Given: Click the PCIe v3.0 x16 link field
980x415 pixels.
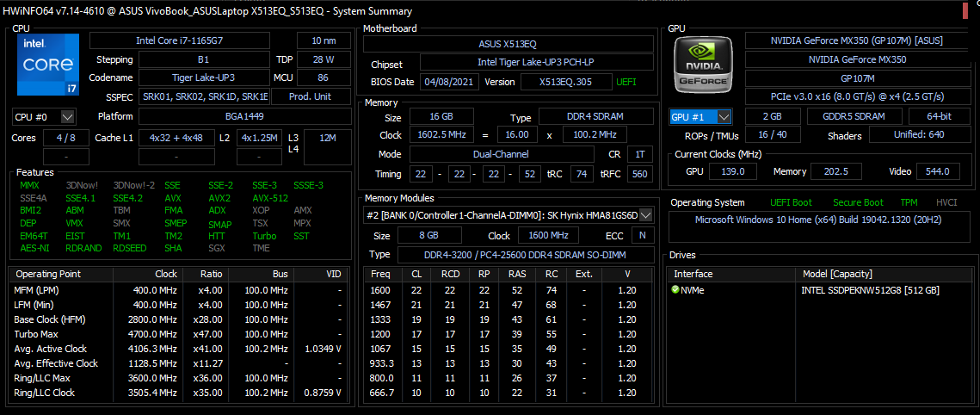Looking at the screenshot, I should click(860, 97).
